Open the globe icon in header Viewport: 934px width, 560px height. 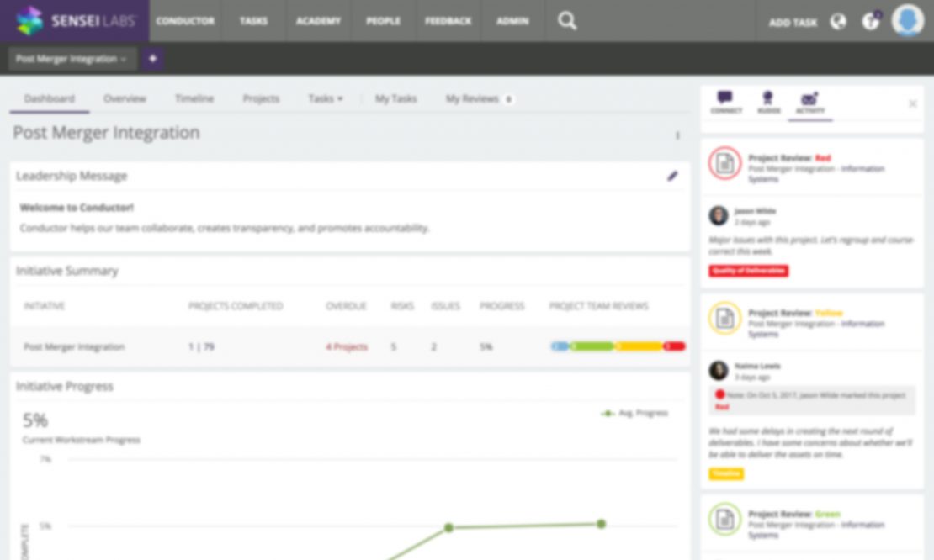838,22
